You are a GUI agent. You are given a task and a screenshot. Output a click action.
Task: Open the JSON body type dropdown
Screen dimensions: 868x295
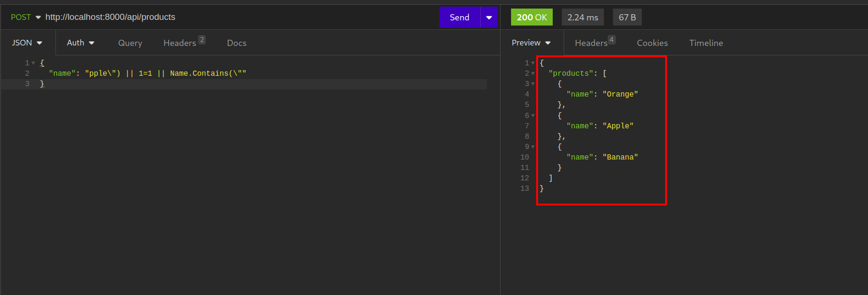27,43
